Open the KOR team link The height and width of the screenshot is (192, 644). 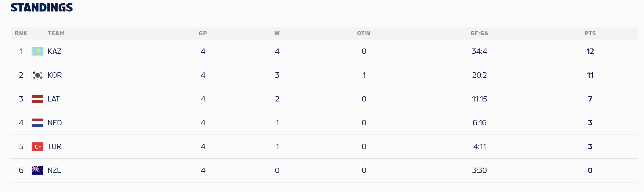coord(55,75)
